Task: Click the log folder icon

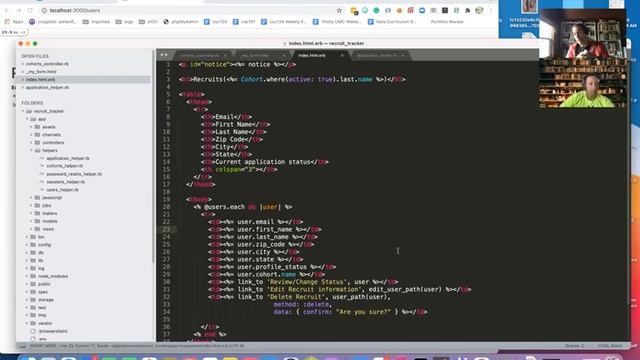Action: [x=33, y=269]
